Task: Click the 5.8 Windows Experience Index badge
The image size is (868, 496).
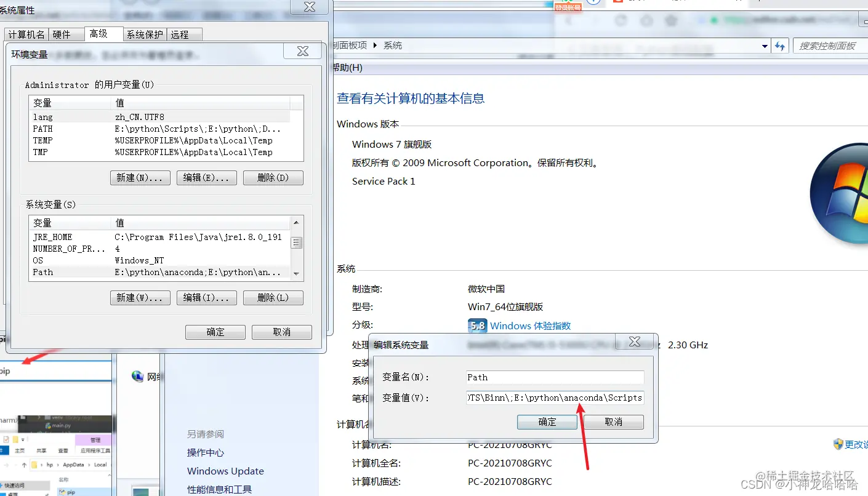Action: coord(477,326)
